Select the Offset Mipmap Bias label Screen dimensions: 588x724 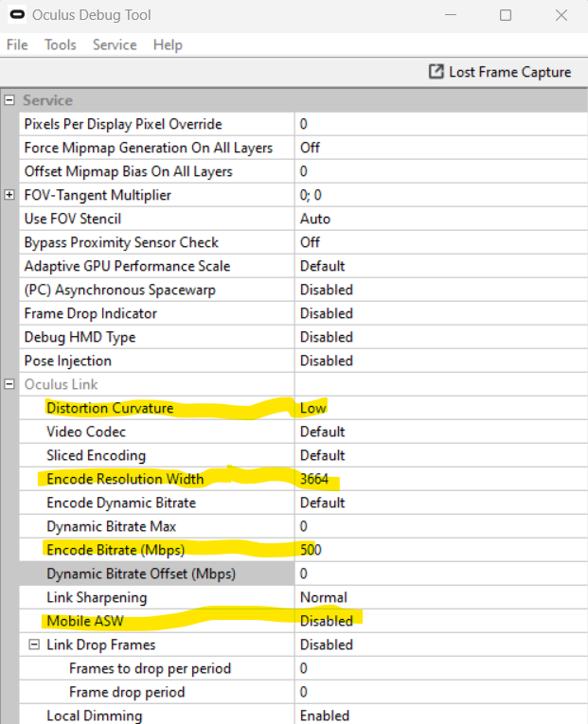(129, 171)
